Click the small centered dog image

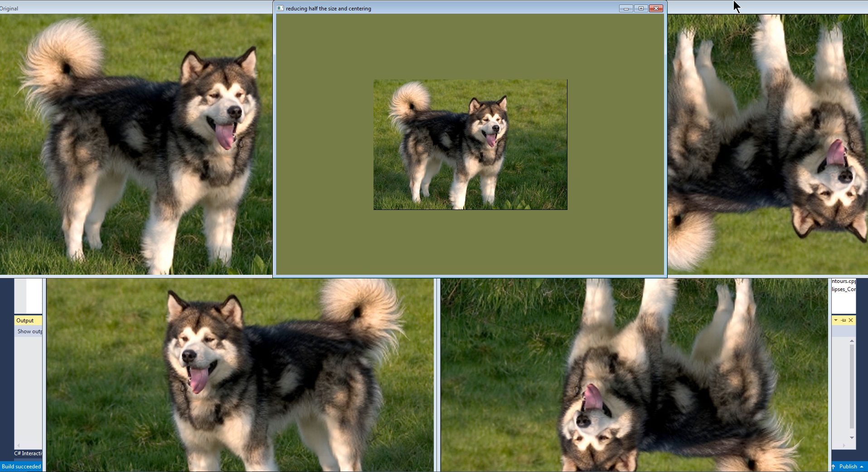(470, 145)
